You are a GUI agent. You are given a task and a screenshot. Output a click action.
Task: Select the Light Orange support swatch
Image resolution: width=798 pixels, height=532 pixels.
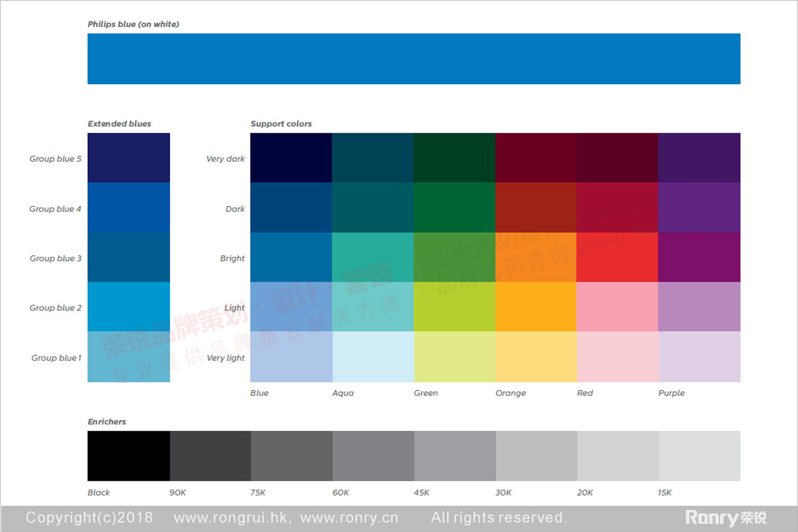pyautogui.click(x=536, y=306)
